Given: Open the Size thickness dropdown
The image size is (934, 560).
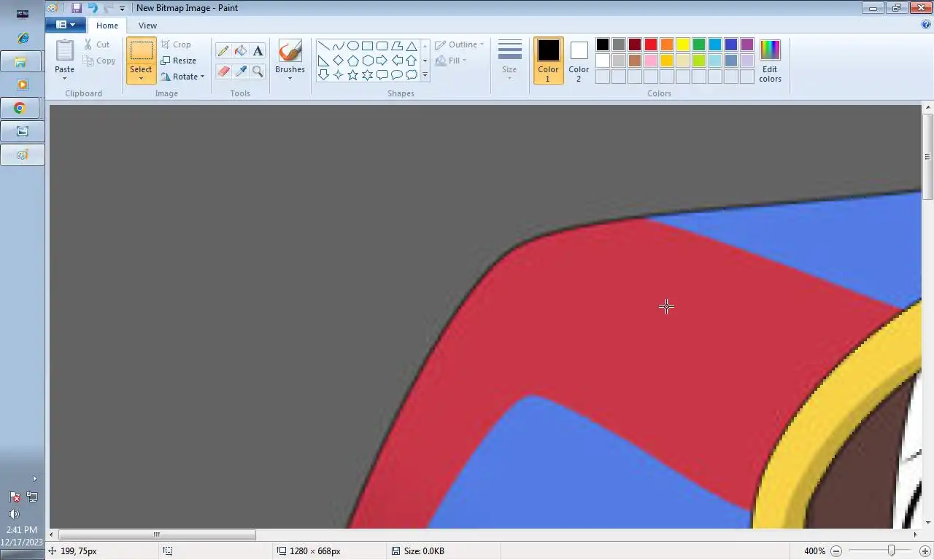Looking at the screenshot, I should click(509, 61).
